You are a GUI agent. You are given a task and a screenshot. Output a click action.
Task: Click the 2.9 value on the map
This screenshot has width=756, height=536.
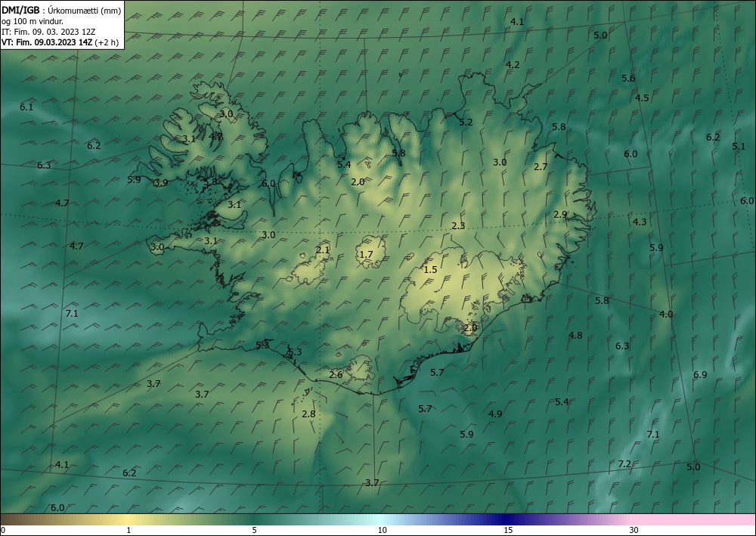point(560,215)
